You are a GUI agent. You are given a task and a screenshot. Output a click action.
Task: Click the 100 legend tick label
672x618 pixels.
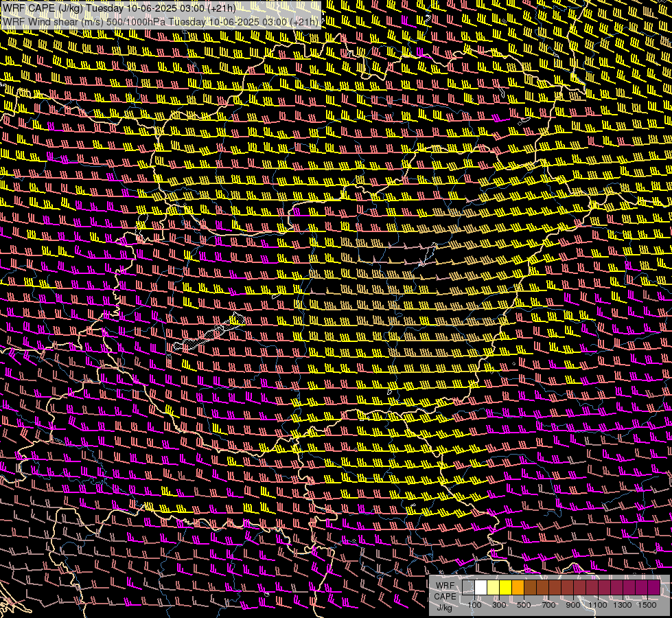point(474,605)
